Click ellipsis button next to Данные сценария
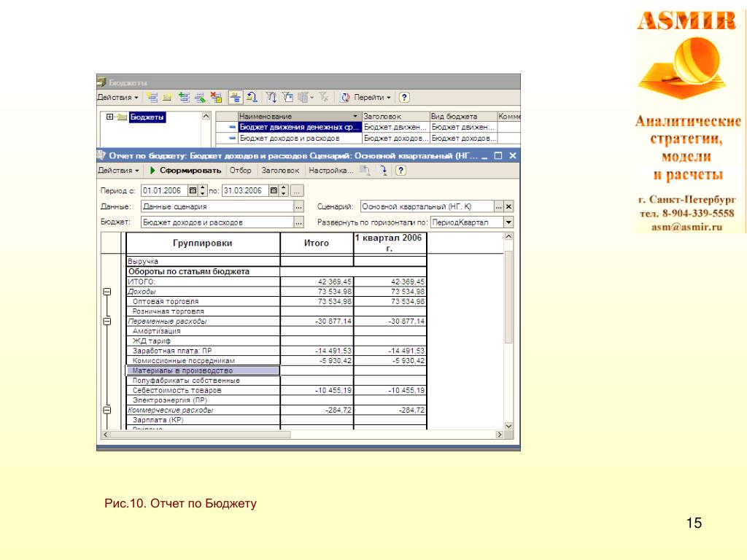Screen dimensions: 747x560 [298, 206]
